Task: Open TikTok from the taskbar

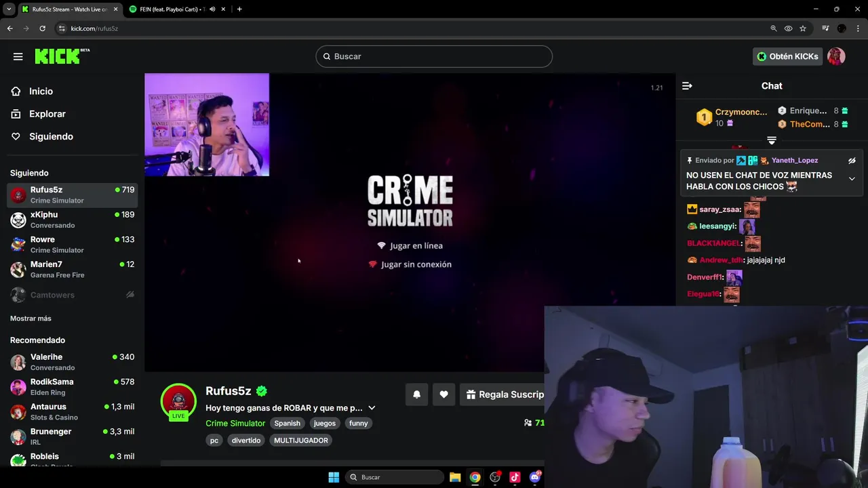Action: pos(515,477)
